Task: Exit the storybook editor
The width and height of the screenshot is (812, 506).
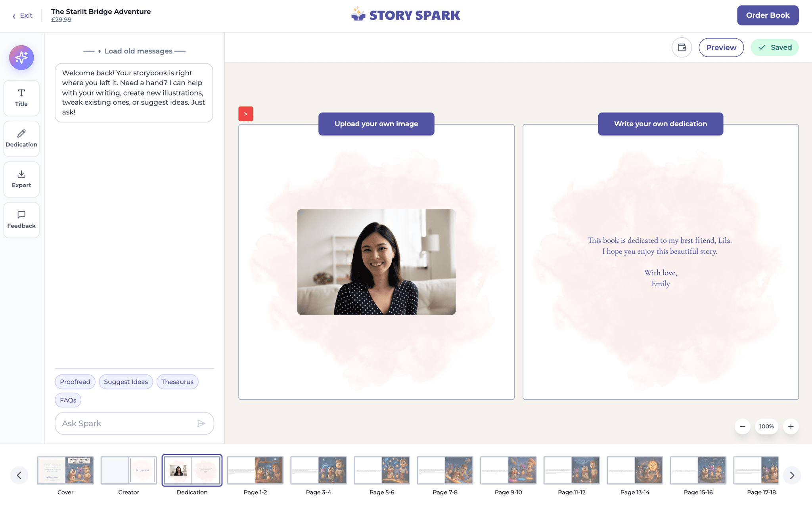Action: click(x=23, y=15)
